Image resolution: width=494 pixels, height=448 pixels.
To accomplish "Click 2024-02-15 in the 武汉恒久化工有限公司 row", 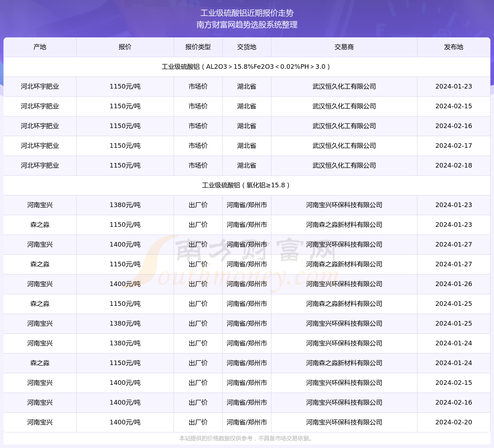I will pyautogui.click(x=454, y=106).
